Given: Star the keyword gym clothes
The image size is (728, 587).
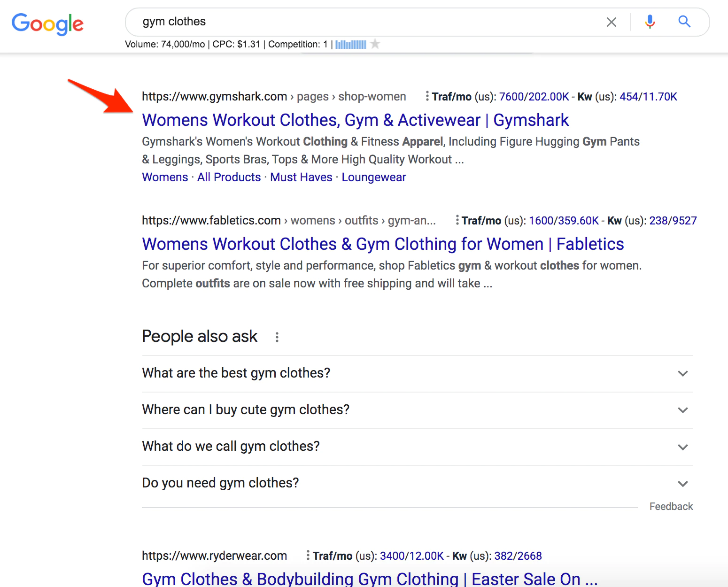Looking at the screenshot, I should tap(375, 44).
